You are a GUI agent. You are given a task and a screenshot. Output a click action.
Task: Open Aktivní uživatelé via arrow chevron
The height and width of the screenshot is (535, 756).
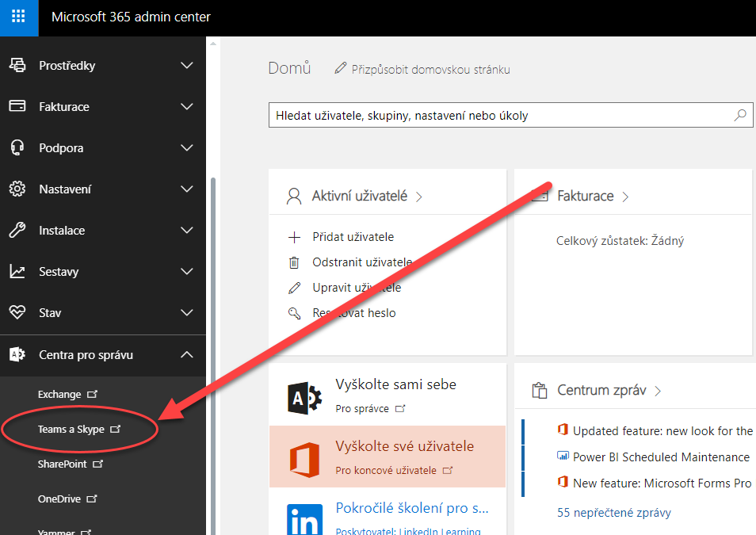point(419,197)
